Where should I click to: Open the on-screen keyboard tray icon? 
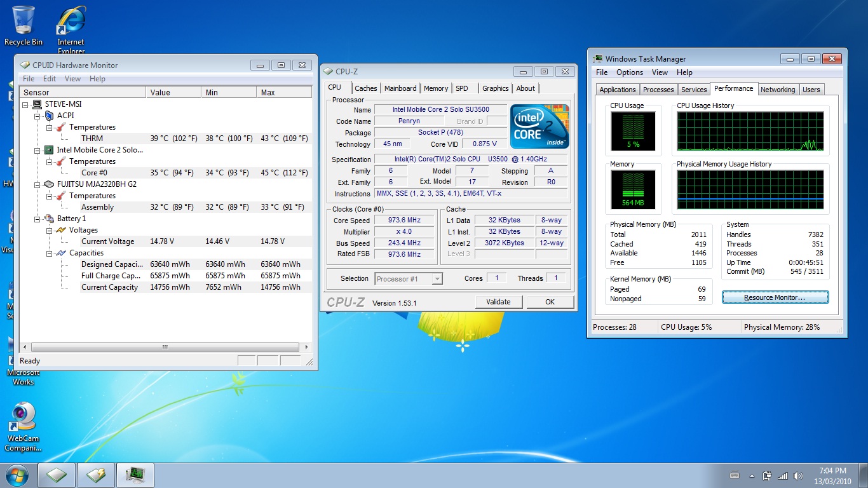735,475
